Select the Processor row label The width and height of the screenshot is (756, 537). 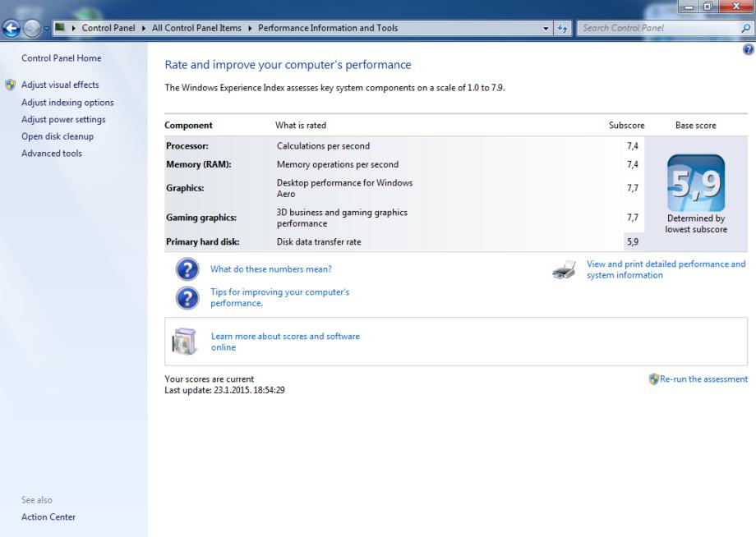pos(187,146)
